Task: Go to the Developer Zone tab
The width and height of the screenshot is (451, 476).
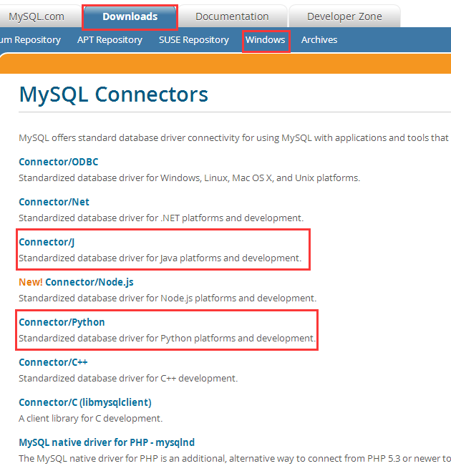Action: 344,16
